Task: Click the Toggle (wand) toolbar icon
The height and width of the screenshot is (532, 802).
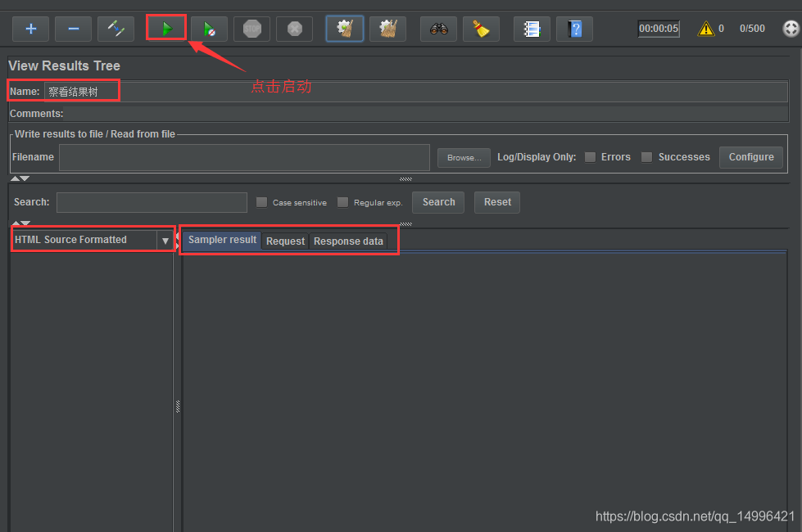Action: pyautogui.click(x=116, y=29)
